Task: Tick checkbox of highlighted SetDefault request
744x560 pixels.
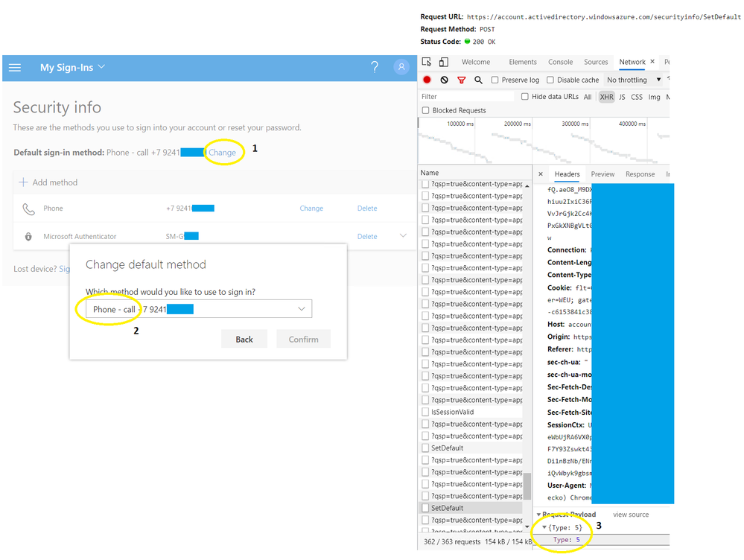Action: 425,508
